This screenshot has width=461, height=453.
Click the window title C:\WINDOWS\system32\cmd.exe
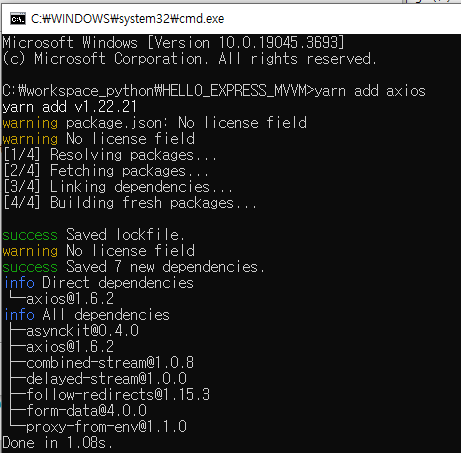pos(127,19)
